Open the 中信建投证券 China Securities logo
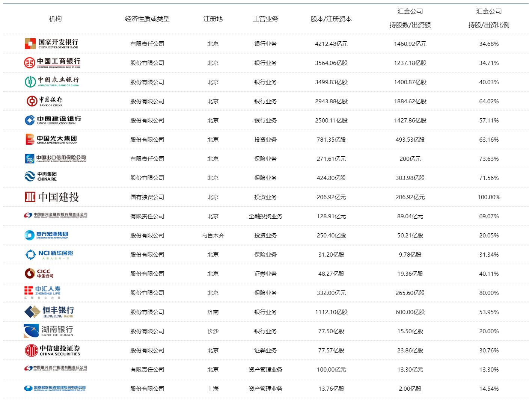 tap(53, 351)
